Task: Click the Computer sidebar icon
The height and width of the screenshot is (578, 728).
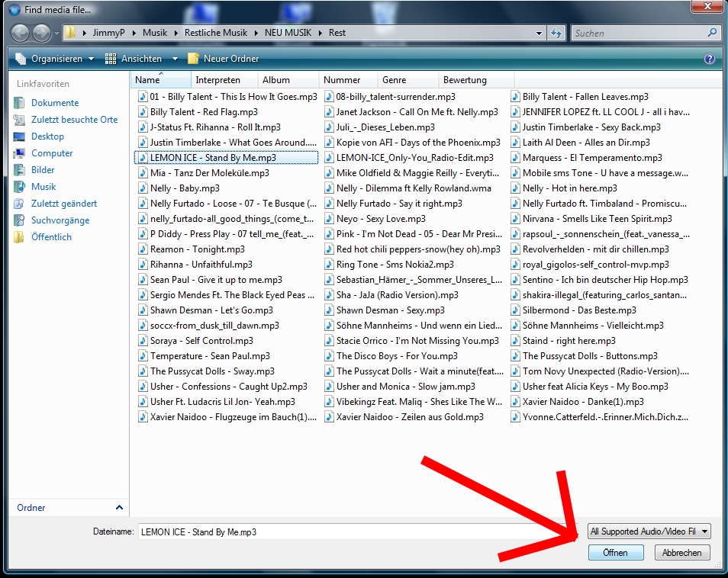Action: click(x=19, y=153)
